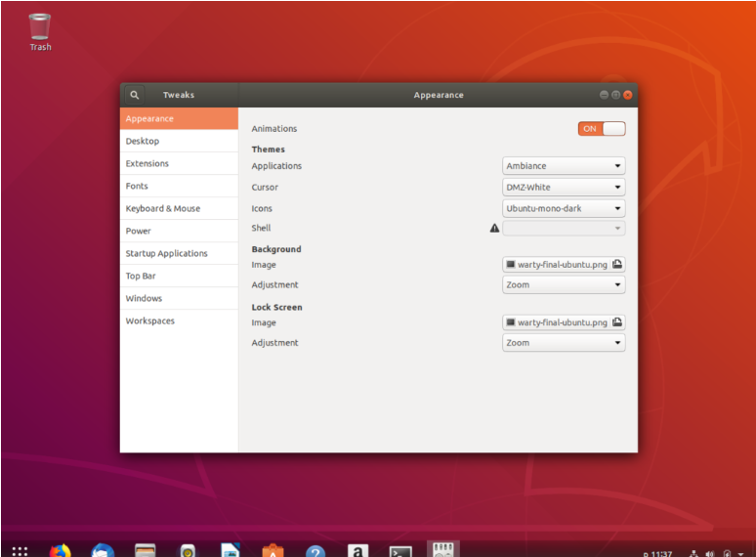Image resolution: width=756 pixels, height=557 pixels.
Task: Click the volume icon in system tray
Action: pos(710,554)
